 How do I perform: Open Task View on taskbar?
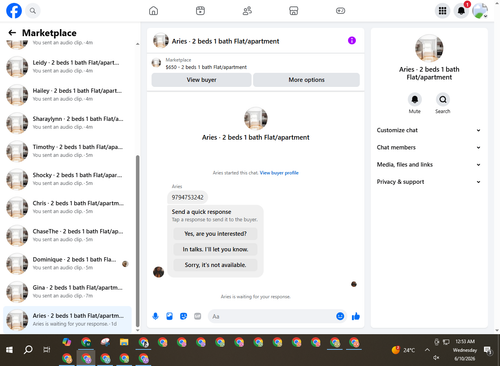(x=47, y=350)
